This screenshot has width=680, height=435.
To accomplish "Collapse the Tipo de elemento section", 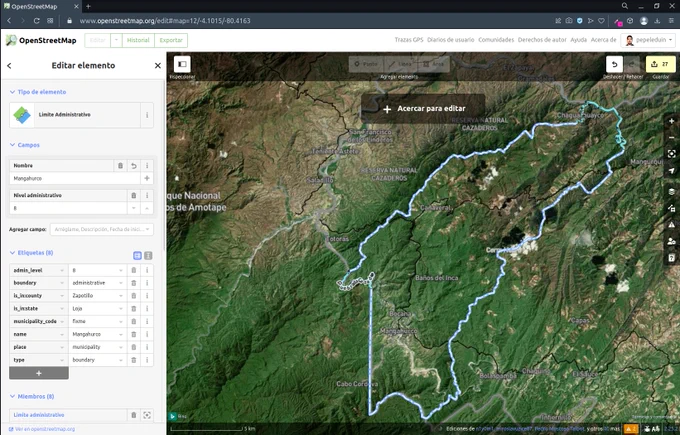I will click(x=38, y=92).
